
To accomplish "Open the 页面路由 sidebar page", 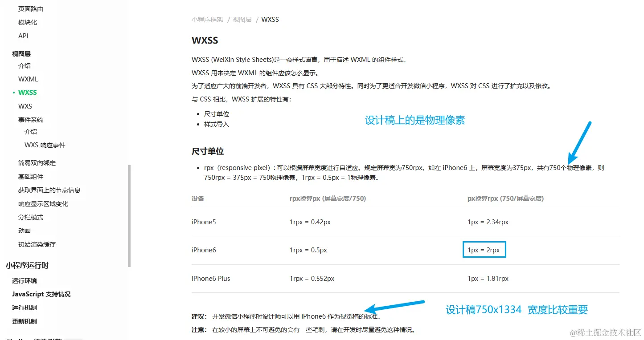I will (31, 9).
